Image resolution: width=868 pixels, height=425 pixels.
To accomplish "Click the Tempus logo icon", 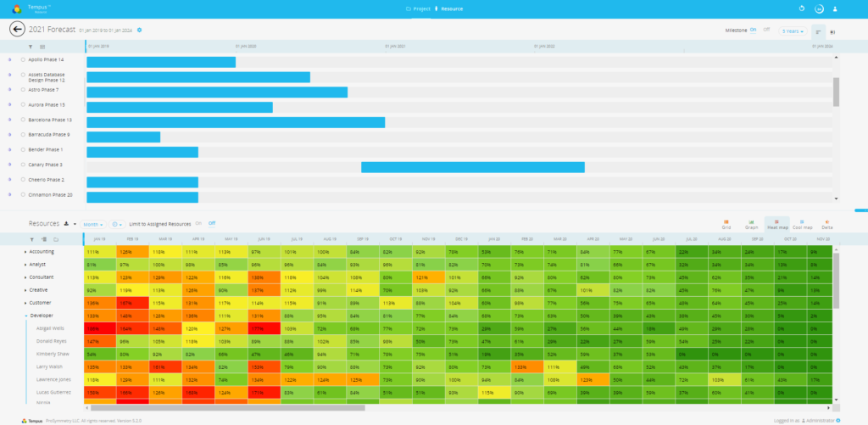I will pyautogui.click(x=17, y=8).
